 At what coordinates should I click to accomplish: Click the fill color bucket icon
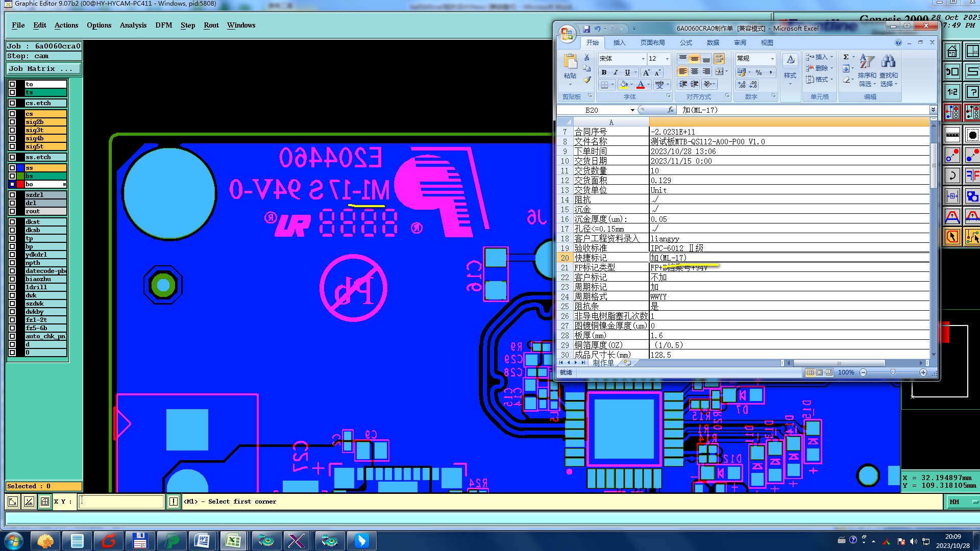624,85
